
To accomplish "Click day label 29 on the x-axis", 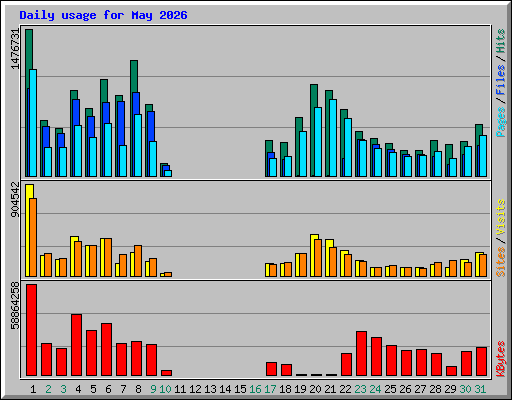I will (450, 389).
